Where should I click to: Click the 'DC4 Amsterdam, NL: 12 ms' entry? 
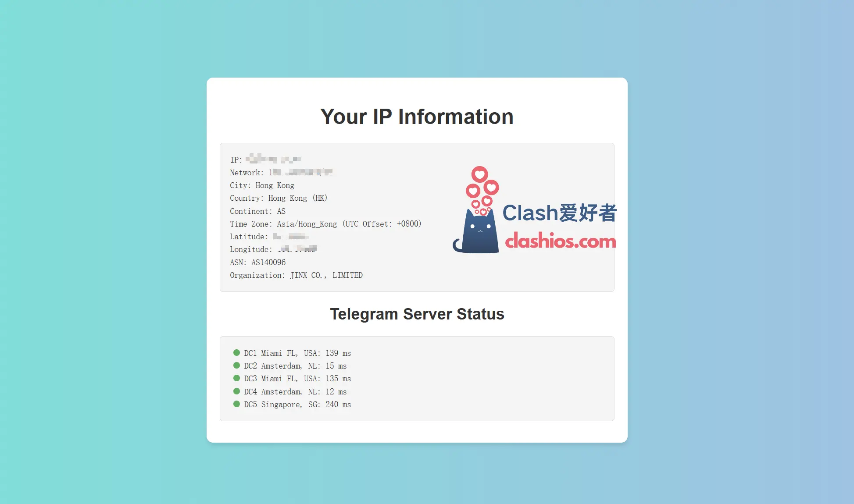pos(295,392)
